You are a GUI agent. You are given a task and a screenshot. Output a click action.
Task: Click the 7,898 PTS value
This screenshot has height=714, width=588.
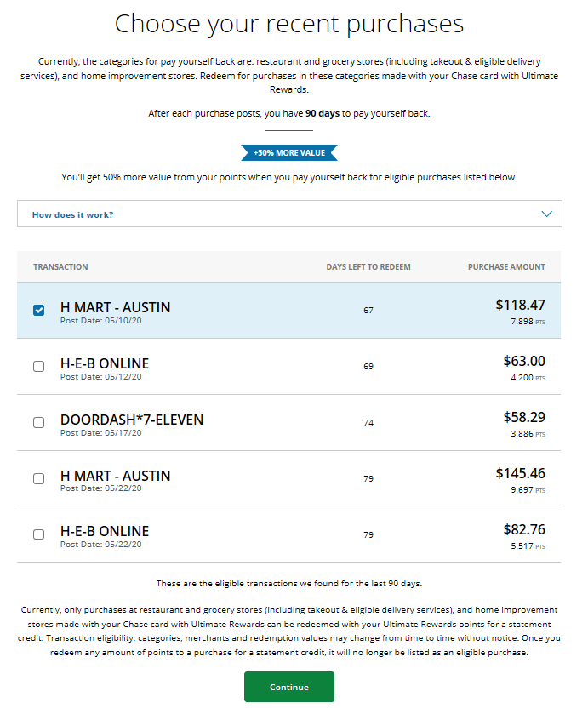[528, 322]
